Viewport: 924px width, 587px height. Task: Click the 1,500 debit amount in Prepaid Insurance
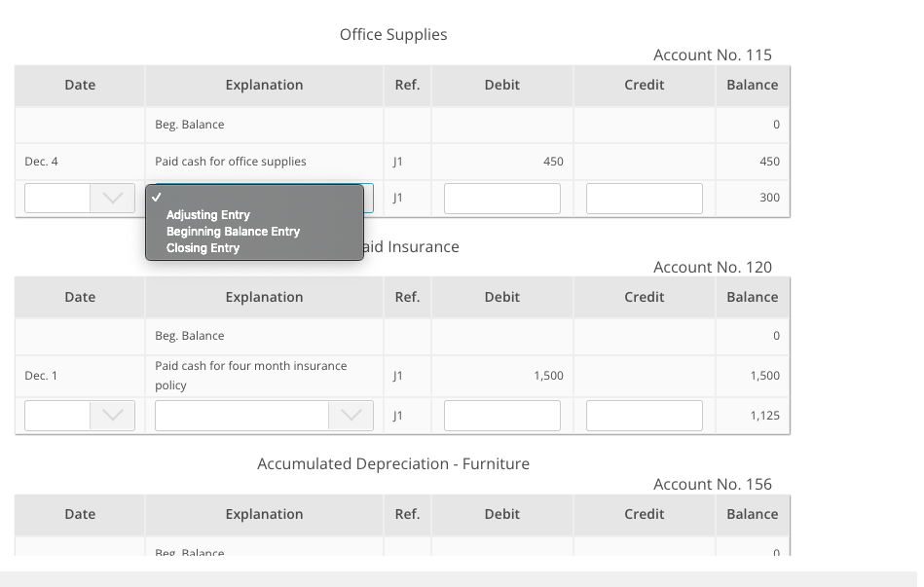(548, 376)
